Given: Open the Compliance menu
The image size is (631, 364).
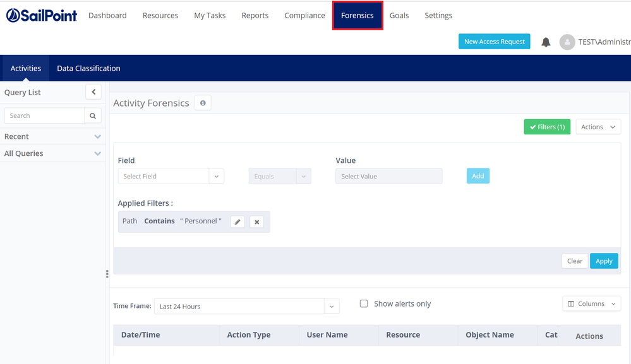Looking at the screenshot, I should click(x=304, y=15).
